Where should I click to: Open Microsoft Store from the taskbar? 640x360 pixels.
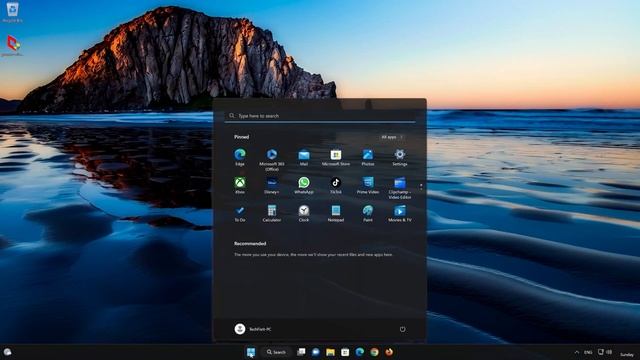coord(345,352)
